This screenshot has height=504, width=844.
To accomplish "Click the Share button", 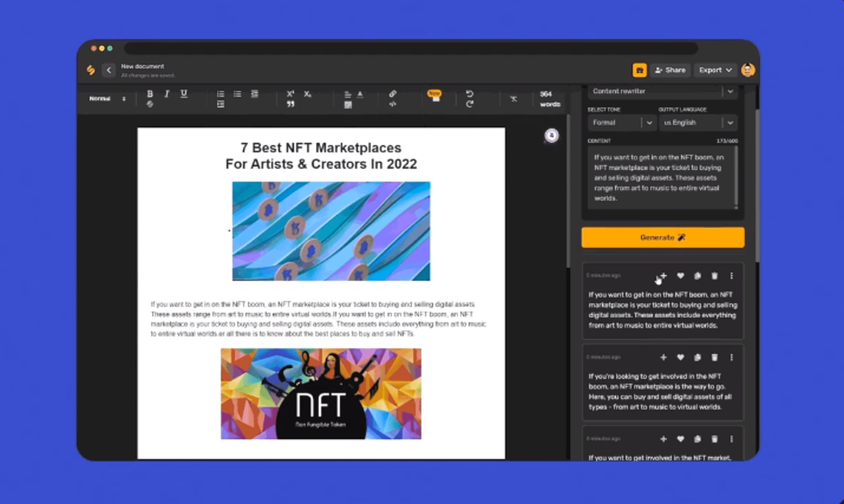I will click(670, 70).
